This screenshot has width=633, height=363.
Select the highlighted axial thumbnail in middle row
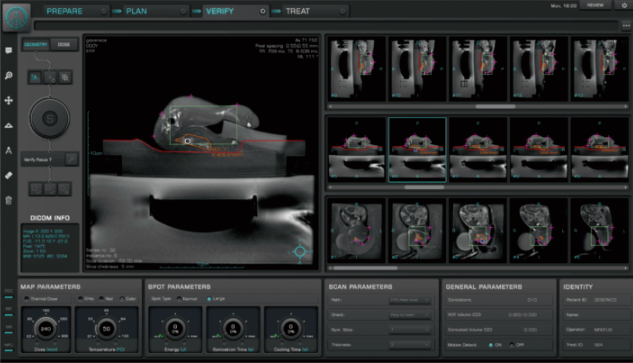tap(417, 150)
